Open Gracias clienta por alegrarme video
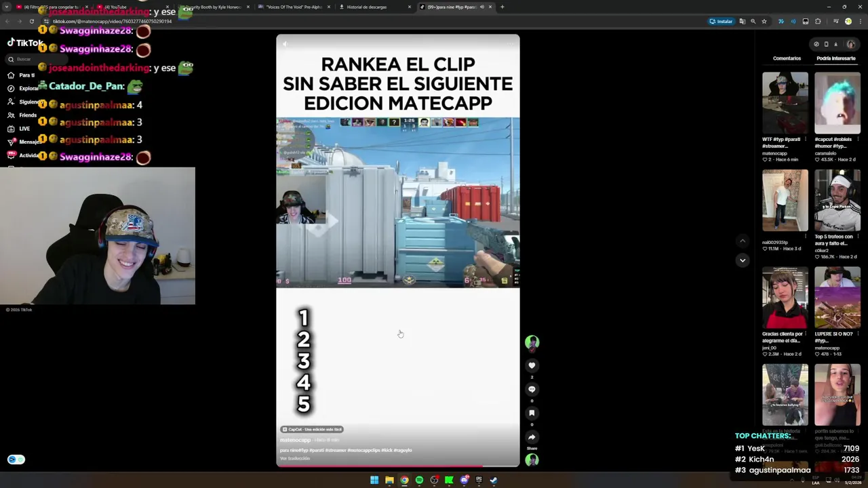Screen dimensions: 868x488 pyautogui.click(x=785, y=298)
